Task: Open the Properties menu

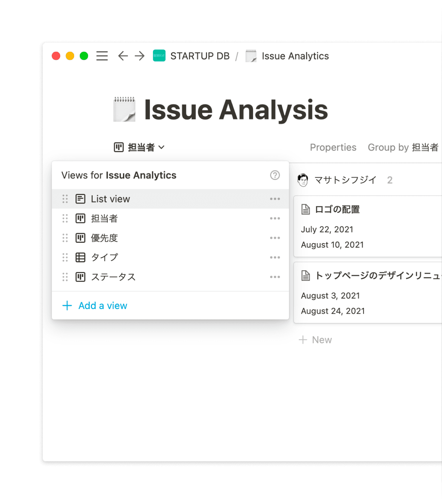Action: (x=333, y=147)
